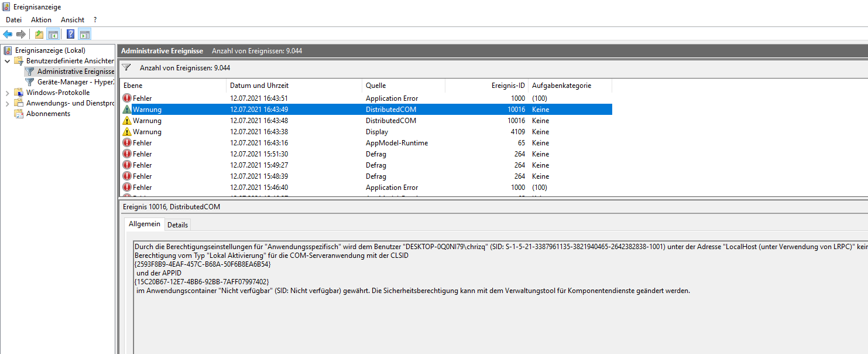
Task: Click error icon of 15:46:40 Application Error row
Action: click(127, 188)
